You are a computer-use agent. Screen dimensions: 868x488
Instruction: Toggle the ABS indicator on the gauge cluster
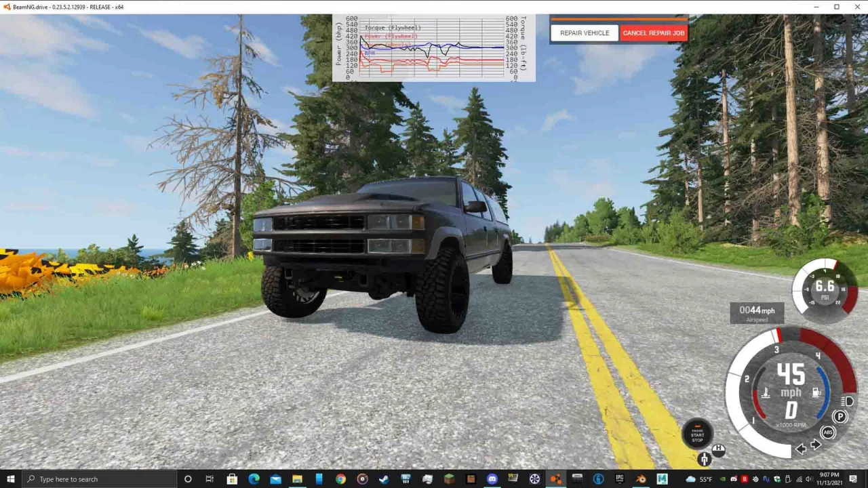pos(828,432)
